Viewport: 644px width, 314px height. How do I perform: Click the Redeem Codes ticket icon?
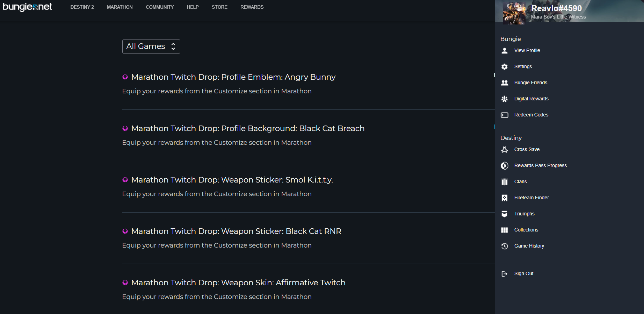pos(504,115)
